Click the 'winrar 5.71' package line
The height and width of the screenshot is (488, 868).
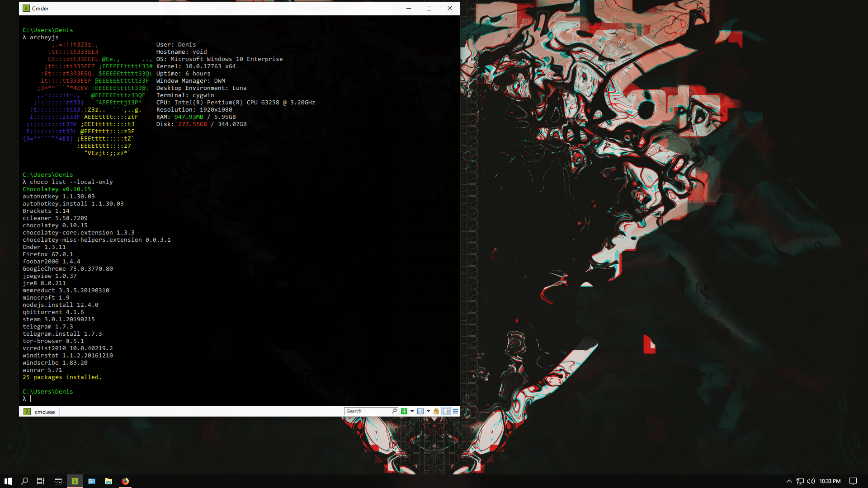(x=42, y=370)
